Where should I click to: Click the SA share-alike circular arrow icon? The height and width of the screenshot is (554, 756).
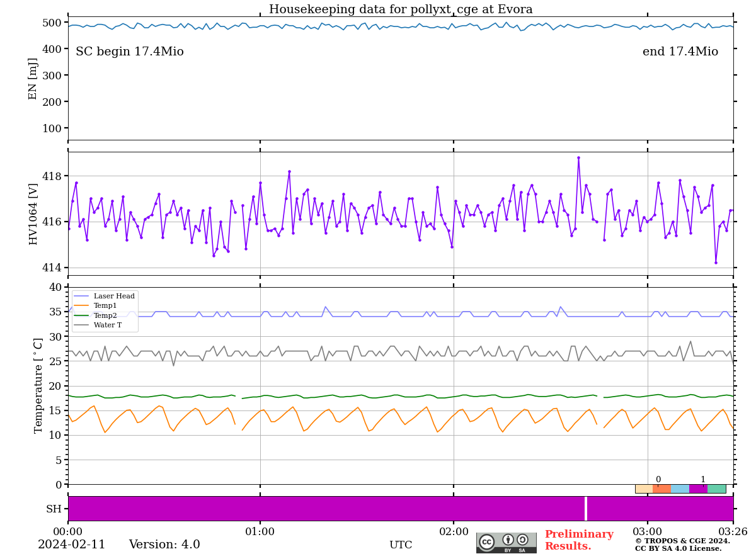click(x=522, y=540)
